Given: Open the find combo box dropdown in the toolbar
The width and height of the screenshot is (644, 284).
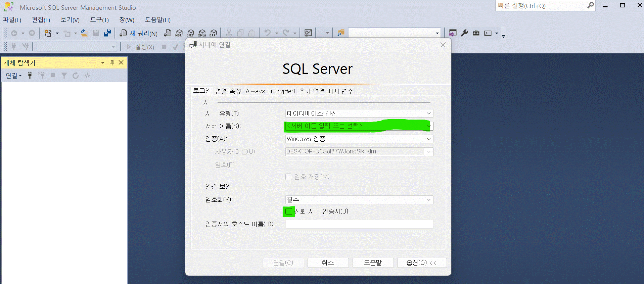Looking at the screenshot, I should [x=437, y=33].
